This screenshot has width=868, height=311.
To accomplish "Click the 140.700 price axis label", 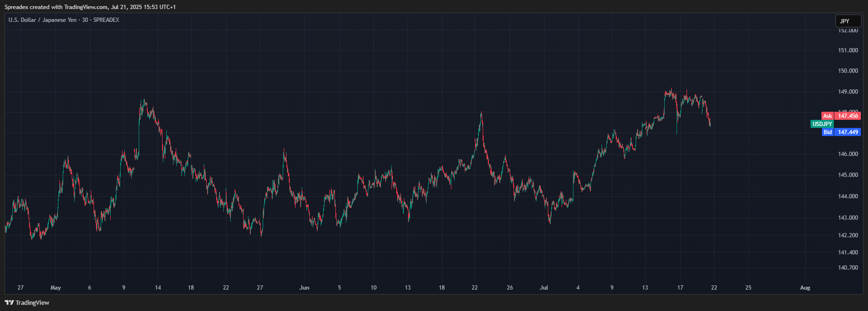I will 848,268.
